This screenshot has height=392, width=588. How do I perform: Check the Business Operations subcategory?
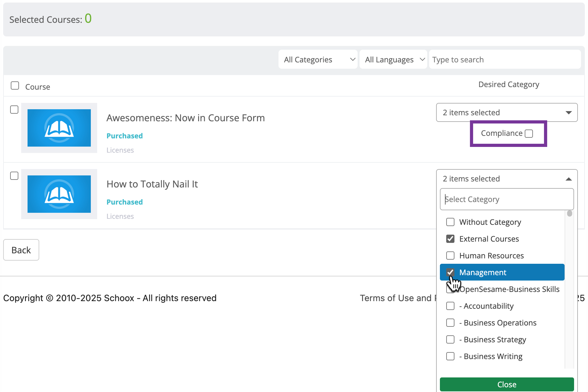pyautogui.click(x=450, y=323)
